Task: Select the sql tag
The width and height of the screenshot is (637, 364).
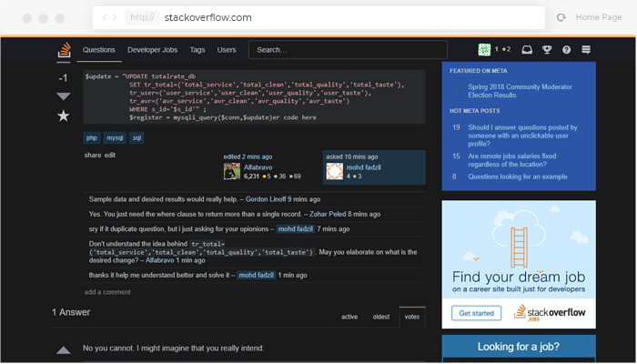Action: [136, 137]
